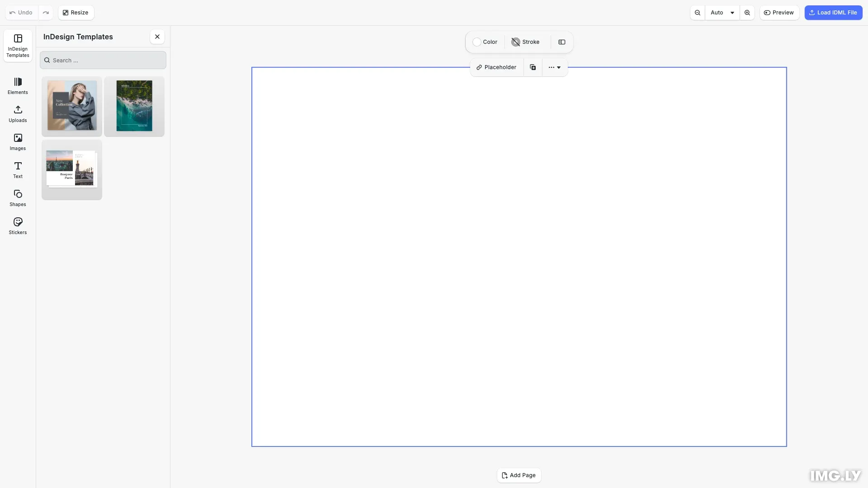Open the Images library
The image size is (868, 488).
point(18,141)
